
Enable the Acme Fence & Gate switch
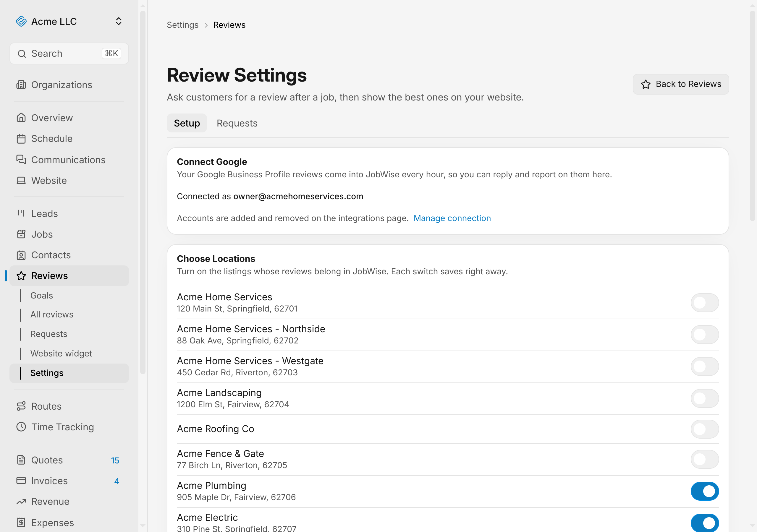click(x=705, y=459)
